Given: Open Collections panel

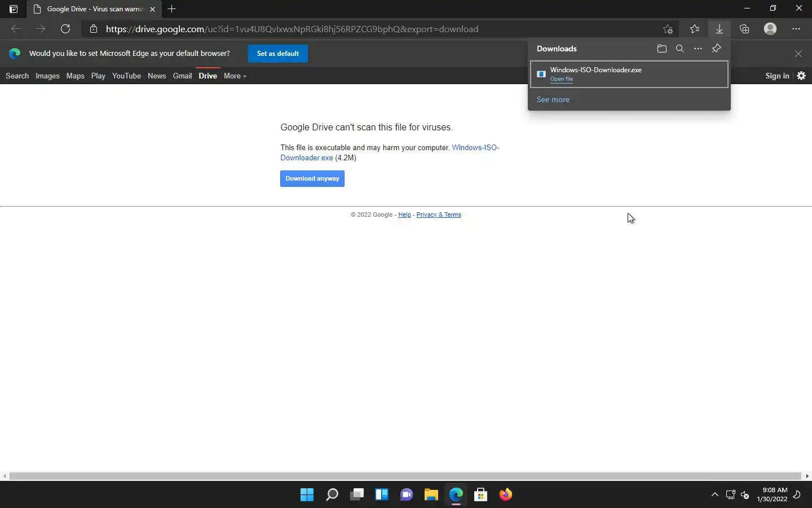Looking at the screenshot, I should pyautogui.click(x=744, y=29).
